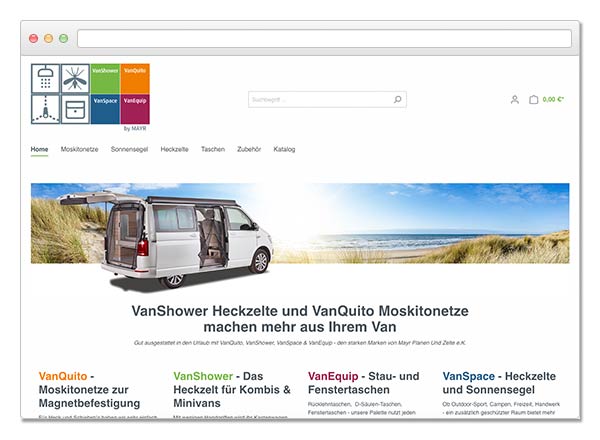
Task: Click the yellow minimize window button
Action: click(49, 38)
